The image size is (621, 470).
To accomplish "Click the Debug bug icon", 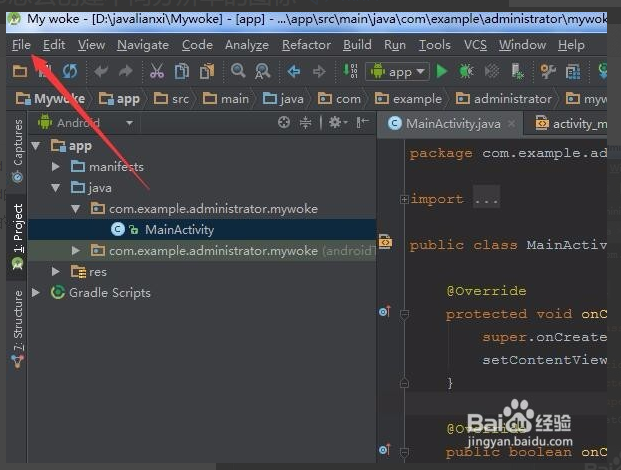I will (466, 72).
